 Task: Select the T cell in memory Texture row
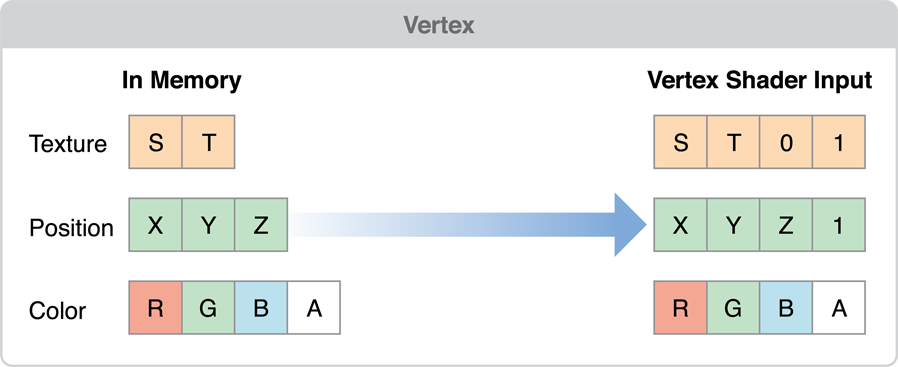click(208, 142)
